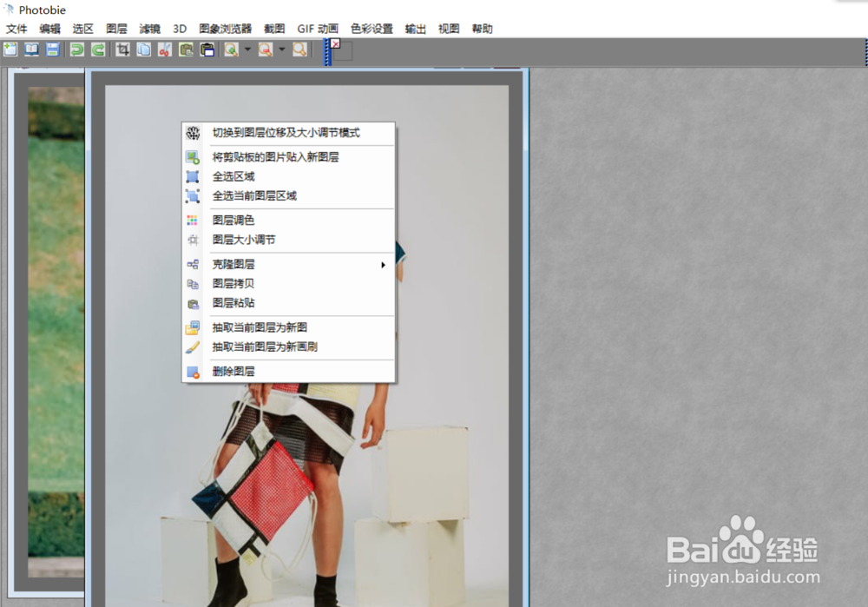The width and height of the screenshot is (868, 607).
Task: Click the Paste icon on the toolbar
Action: coord(186,49)
